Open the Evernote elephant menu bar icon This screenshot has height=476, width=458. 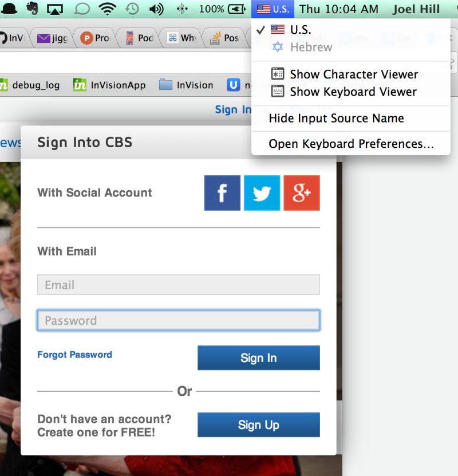pos(32,8)
